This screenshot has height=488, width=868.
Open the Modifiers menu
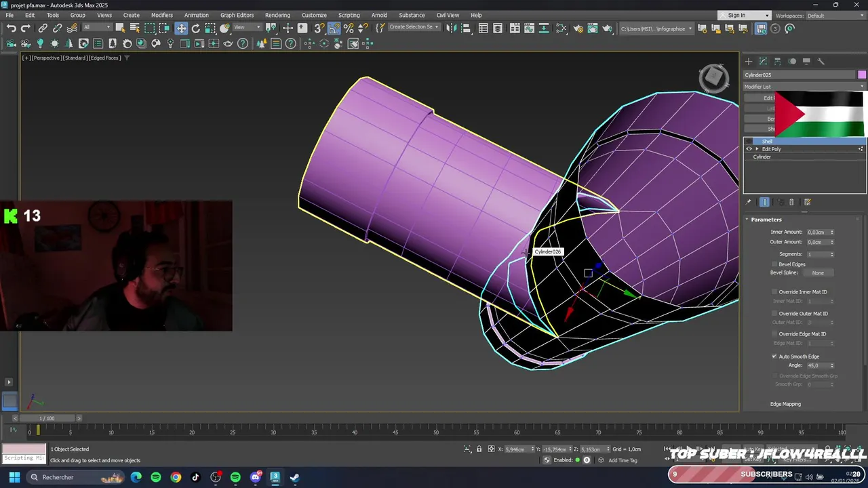click(x=161, y=15)
